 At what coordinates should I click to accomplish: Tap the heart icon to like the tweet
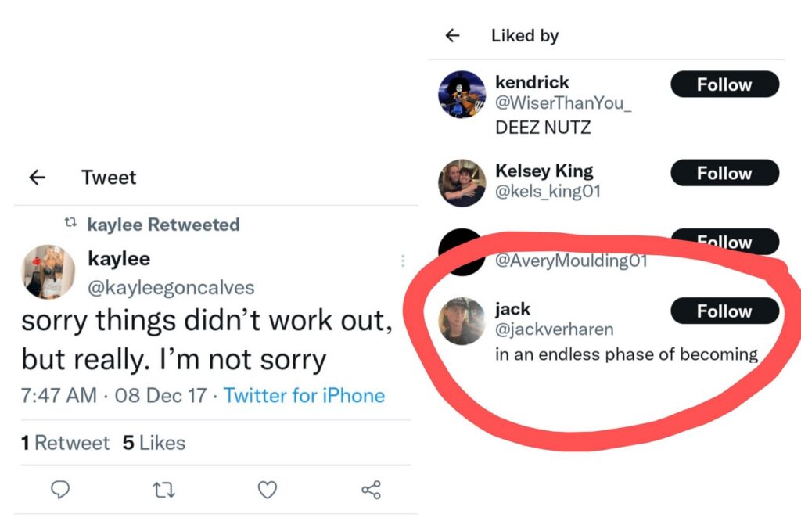[x=267, y=490]
